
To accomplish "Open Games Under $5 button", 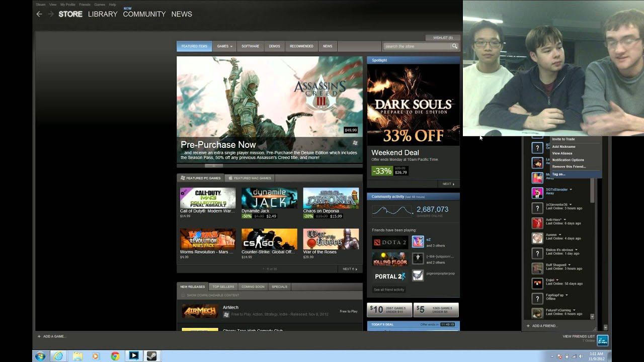I will tap(436, 310).
